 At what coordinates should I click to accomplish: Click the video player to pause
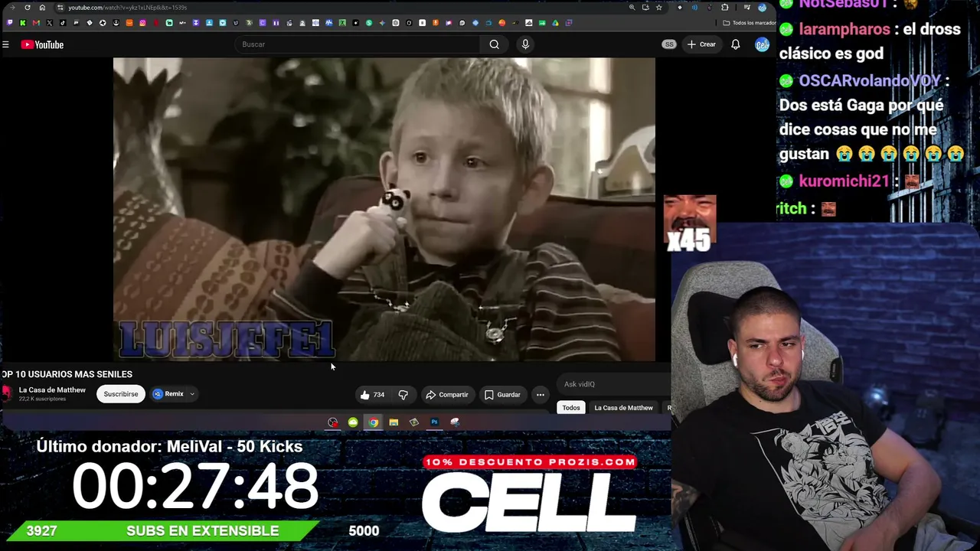pos(384,209)
